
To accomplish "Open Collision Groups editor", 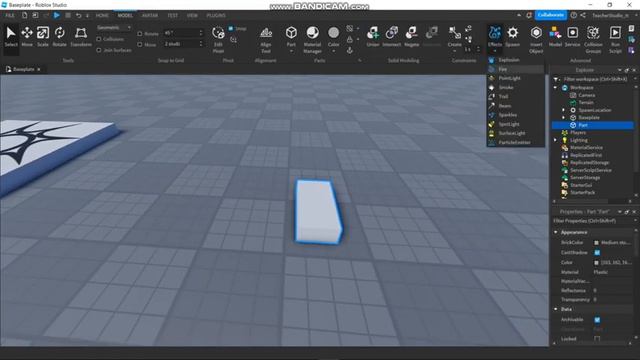I will pos(593,40).
